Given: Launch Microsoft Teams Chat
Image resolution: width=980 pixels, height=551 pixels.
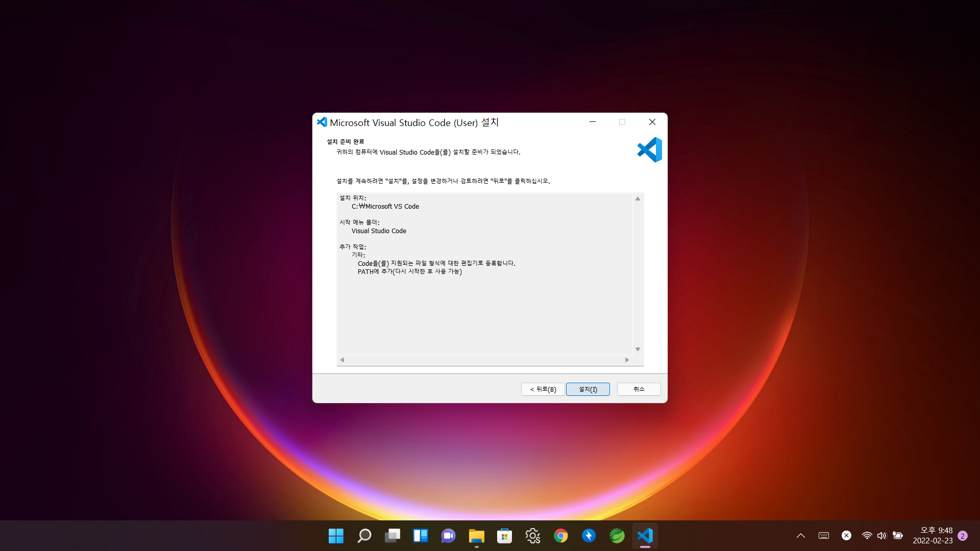Looking at the screenshot, I should pyautogui.click(x=448, y=536).
